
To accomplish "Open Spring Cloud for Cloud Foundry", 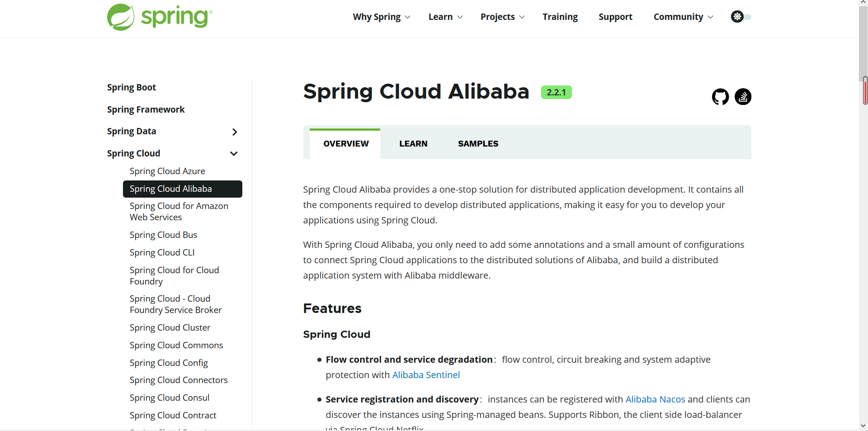I will click(x=174, y=275).
